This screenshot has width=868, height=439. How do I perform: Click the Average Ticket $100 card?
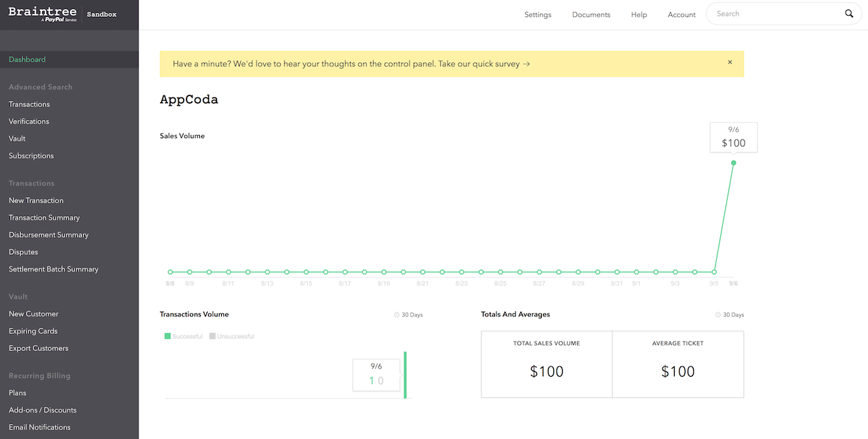pyautogui.click(x=678, y=364)
